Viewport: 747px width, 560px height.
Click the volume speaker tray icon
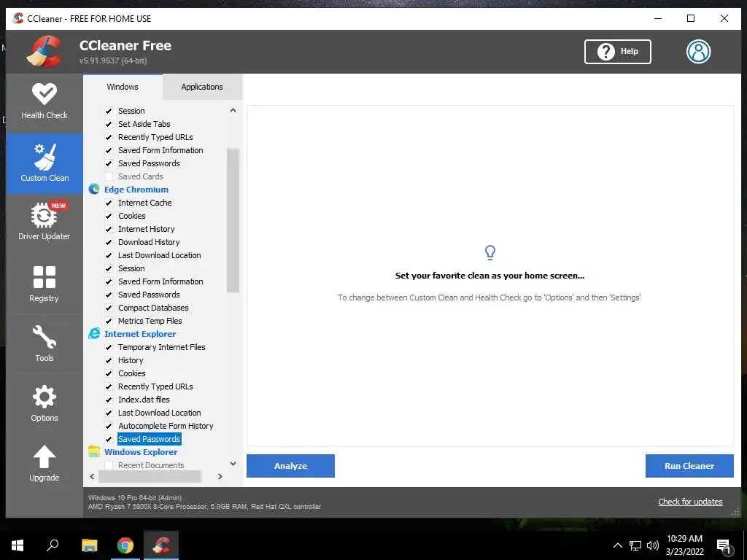pos(653,545)
